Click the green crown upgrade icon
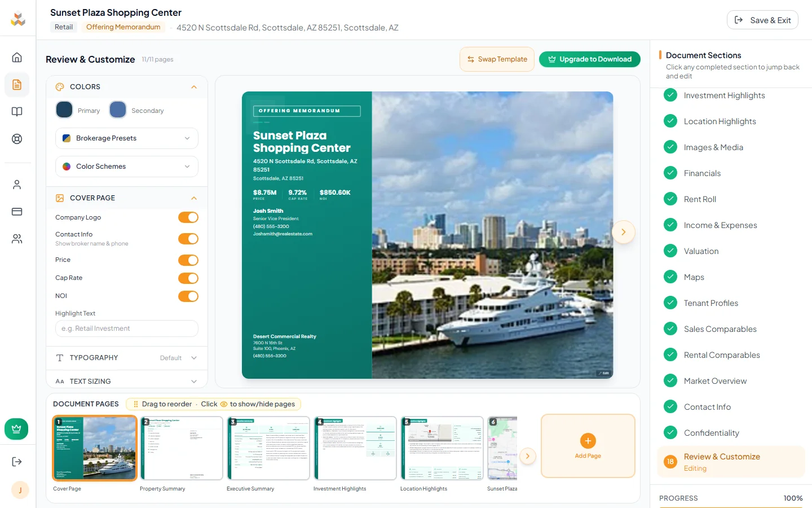 coord(16,429)
